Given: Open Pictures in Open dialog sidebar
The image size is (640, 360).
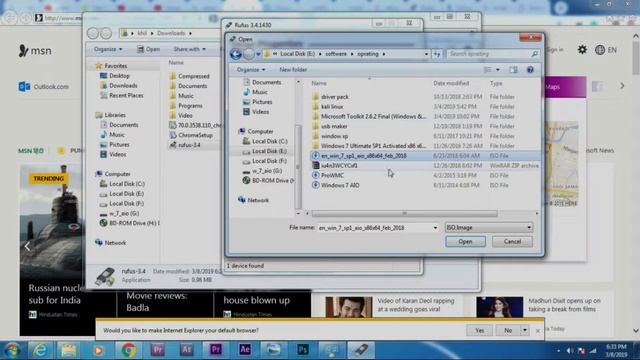Looking at the screenshot, I should tap(262, 102).
